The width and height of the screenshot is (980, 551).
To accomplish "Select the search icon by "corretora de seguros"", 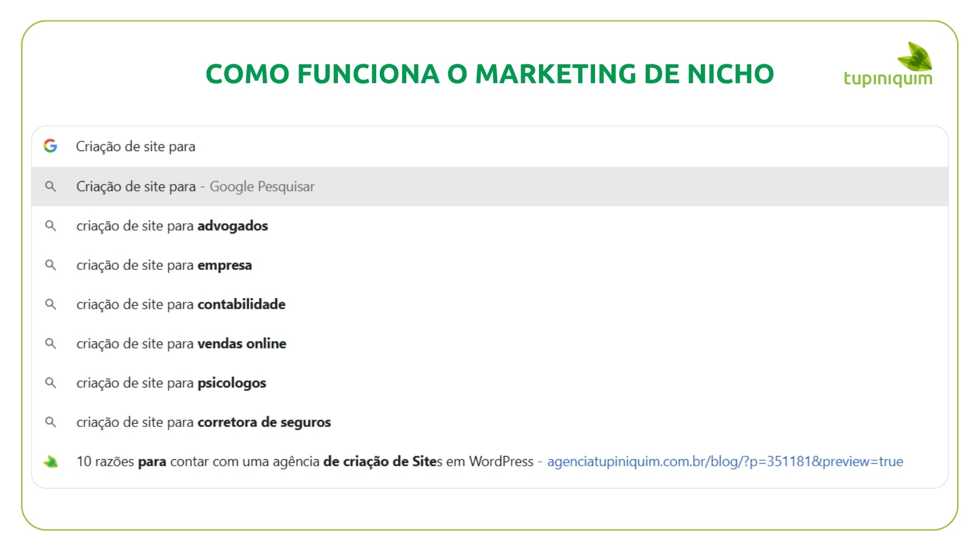I will pos(51,422).
